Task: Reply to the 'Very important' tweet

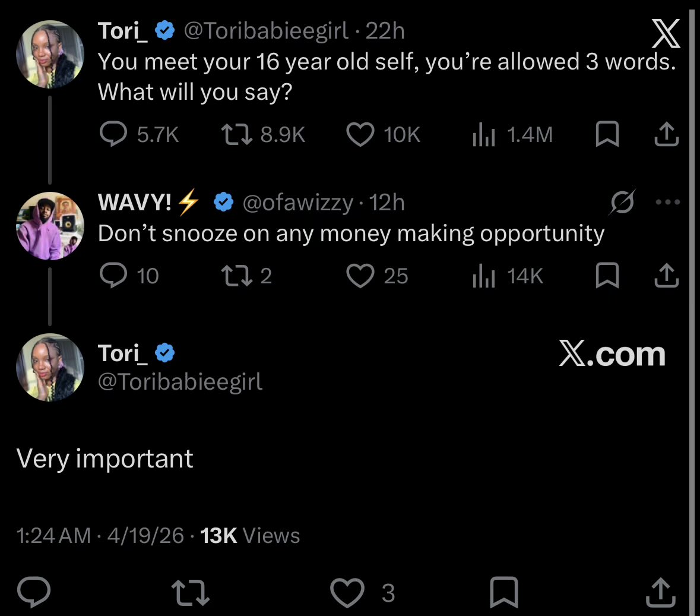Action: click(x=34, y=592)
